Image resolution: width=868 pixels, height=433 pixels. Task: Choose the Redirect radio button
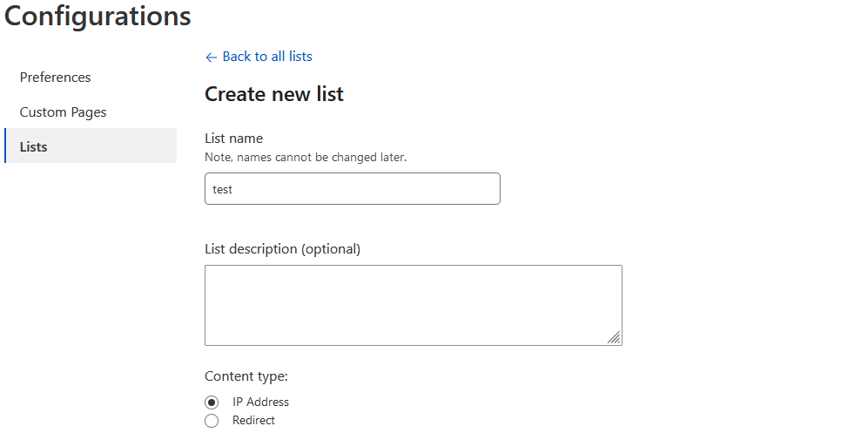212,421
